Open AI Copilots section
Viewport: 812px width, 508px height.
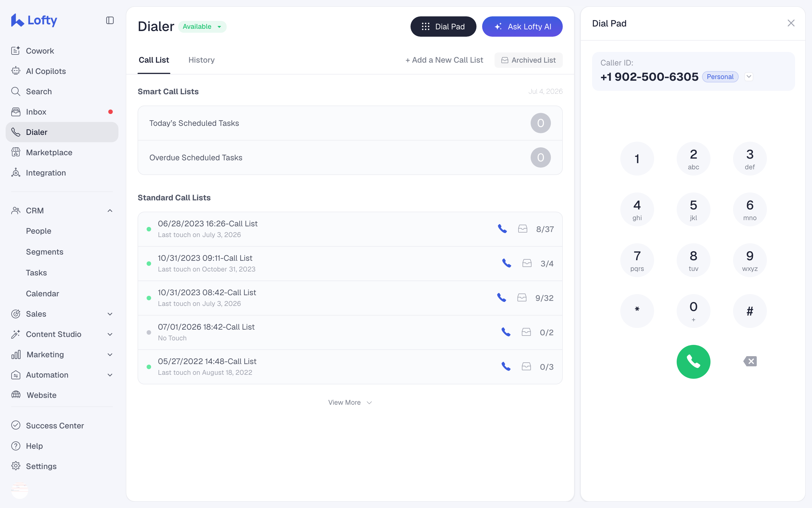pyautogui.click(x=62, y=71)
